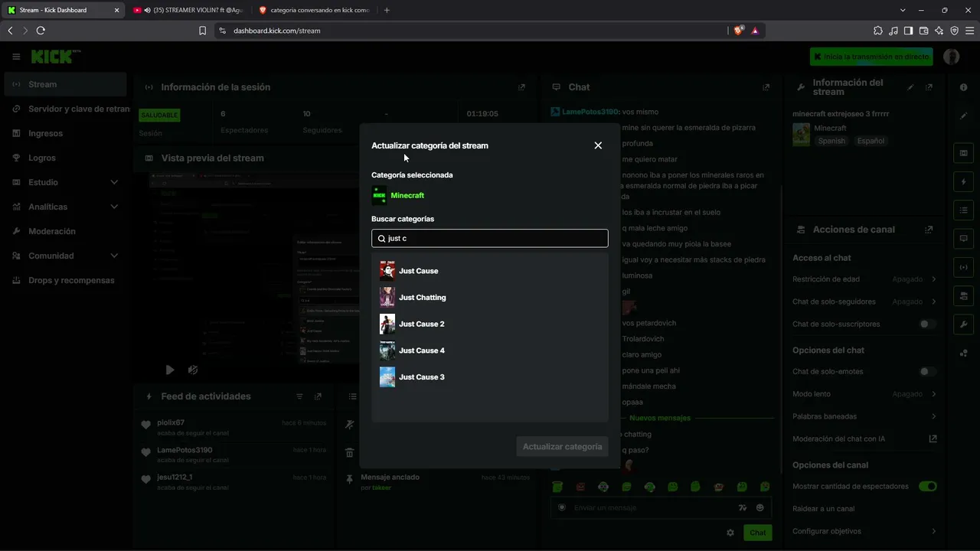
Task: Choose the Just Cause 3 result
Action: pyautogui.click(x=490, y=377)
